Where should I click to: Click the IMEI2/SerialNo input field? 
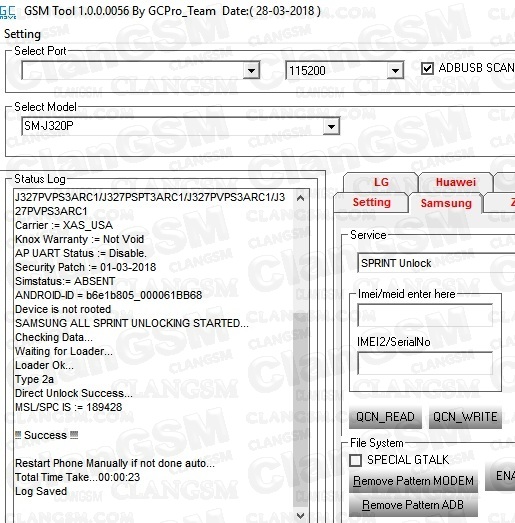425,363
